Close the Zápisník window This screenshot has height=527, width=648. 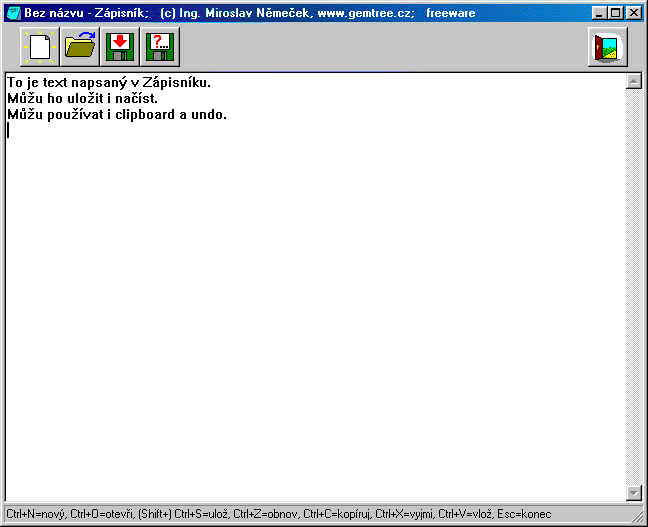[634, 13]
